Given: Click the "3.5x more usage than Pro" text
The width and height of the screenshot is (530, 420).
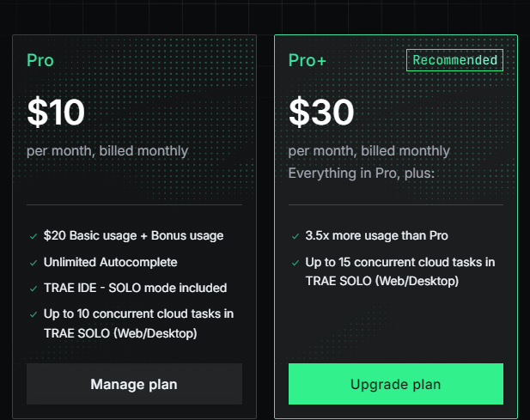Looking at the screenshot, I should pos(376,236).
